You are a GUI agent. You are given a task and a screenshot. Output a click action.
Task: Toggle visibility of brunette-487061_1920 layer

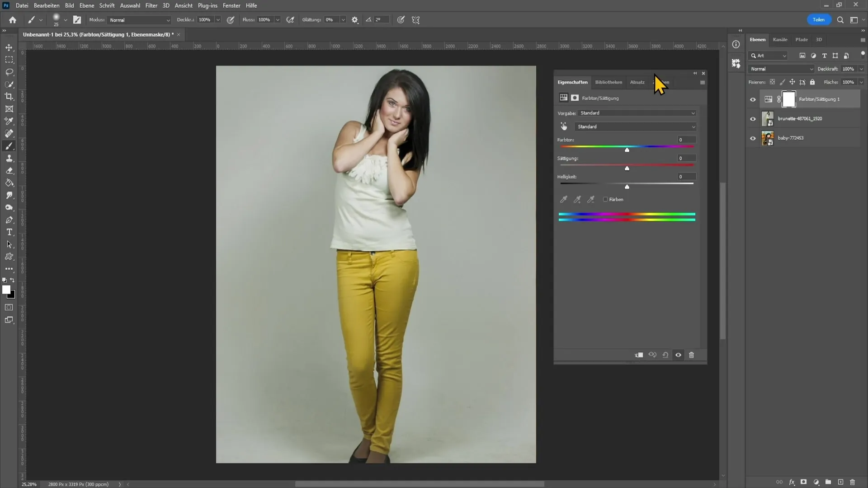click(x=753, y=118)
